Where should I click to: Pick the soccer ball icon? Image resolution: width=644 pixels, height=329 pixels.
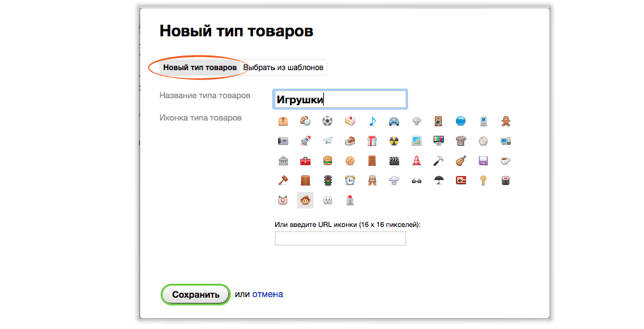tap(327, 121)
